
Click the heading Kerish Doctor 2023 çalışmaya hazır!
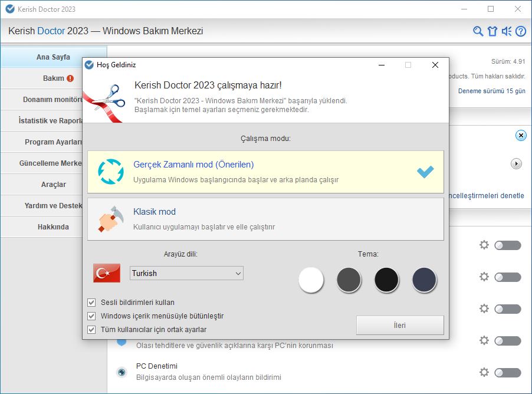(208, 85)
